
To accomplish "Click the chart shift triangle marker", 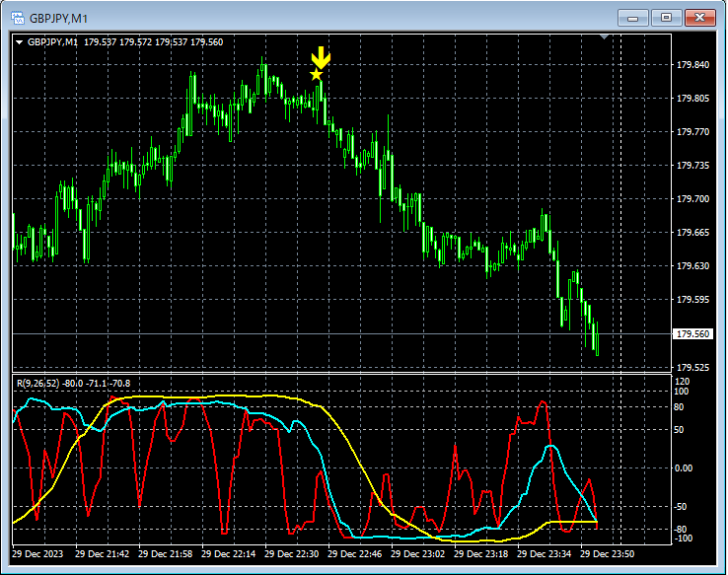I will pyautogui.click(x=604, y=36).
